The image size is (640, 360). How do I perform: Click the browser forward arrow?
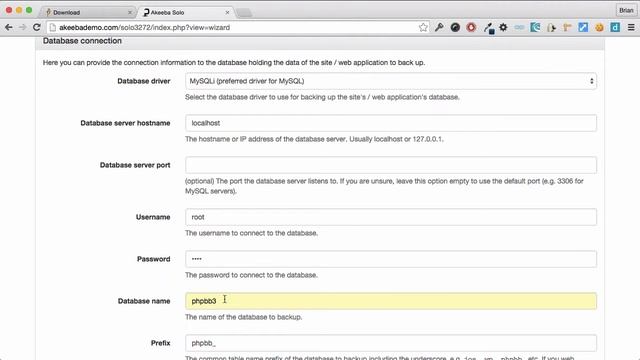coord(22,27)
